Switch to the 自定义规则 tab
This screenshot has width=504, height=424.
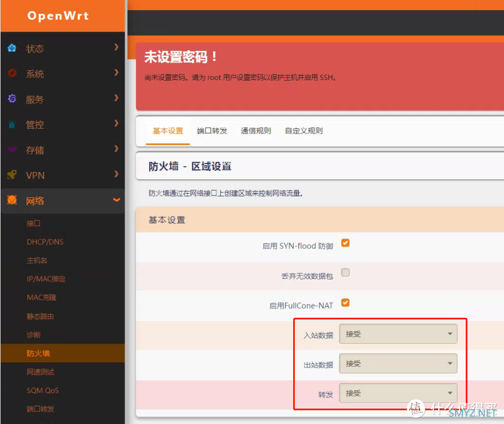304,131
